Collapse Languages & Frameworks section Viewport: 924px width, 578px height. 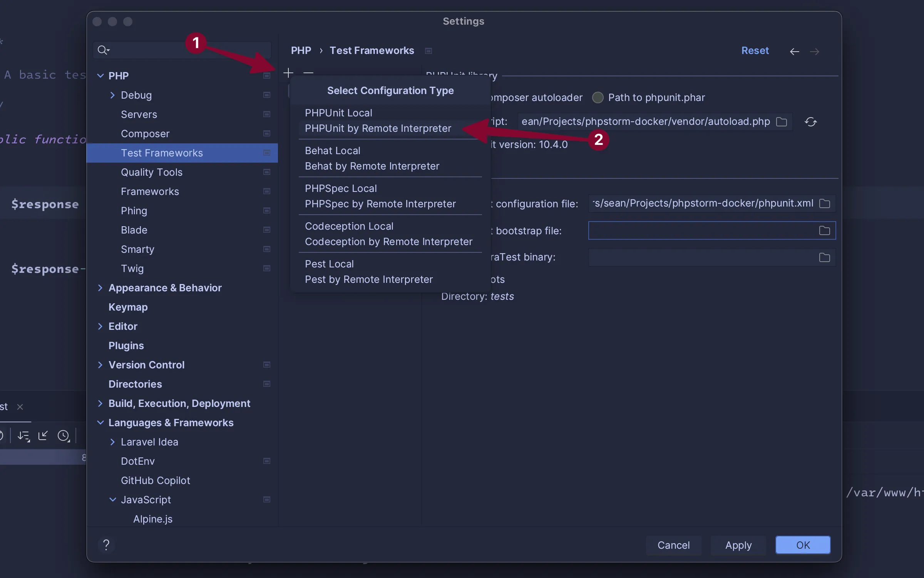tap(100, 422)
